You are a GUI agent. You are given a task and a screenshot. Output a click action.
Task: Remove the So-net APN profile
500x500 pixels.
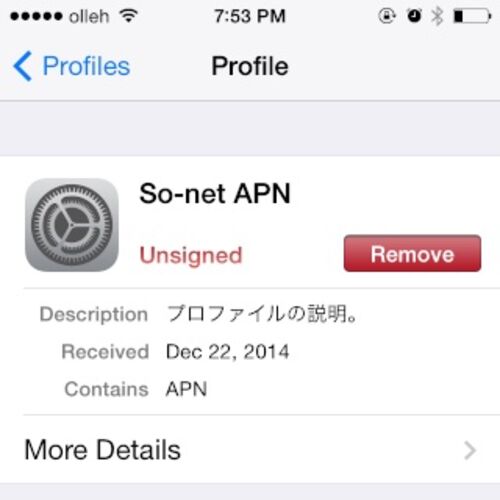[412, 253]
